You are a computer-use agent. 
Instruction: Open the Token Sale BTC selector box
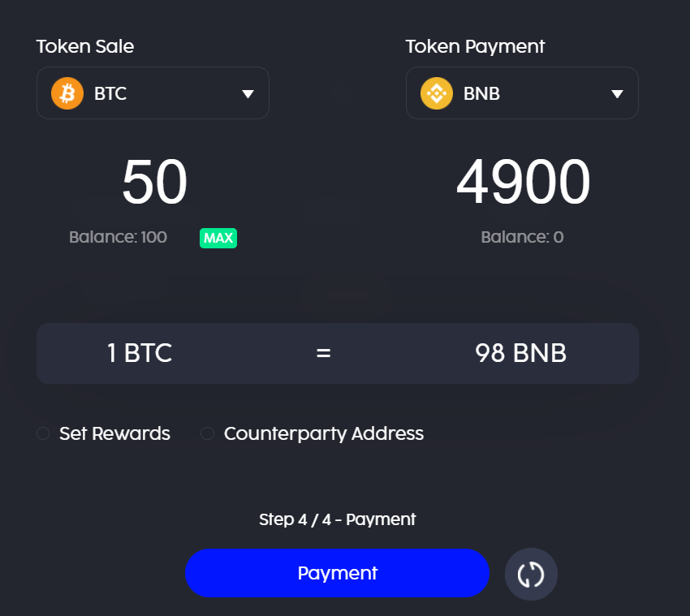153,93
